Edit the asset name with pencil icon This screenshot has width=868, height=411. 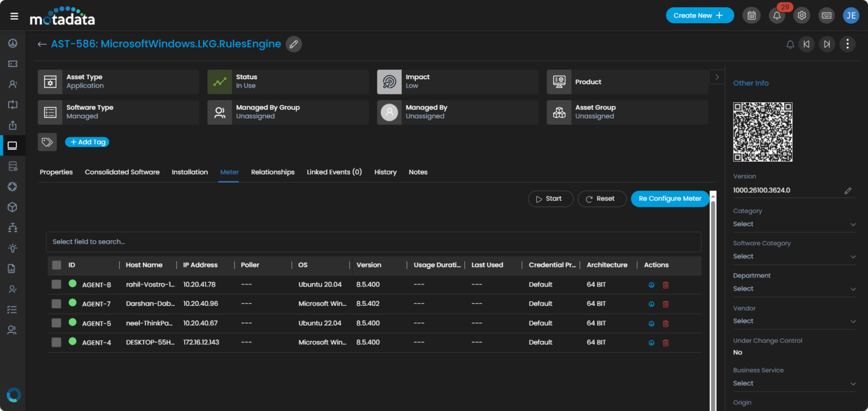pos(293,44)
